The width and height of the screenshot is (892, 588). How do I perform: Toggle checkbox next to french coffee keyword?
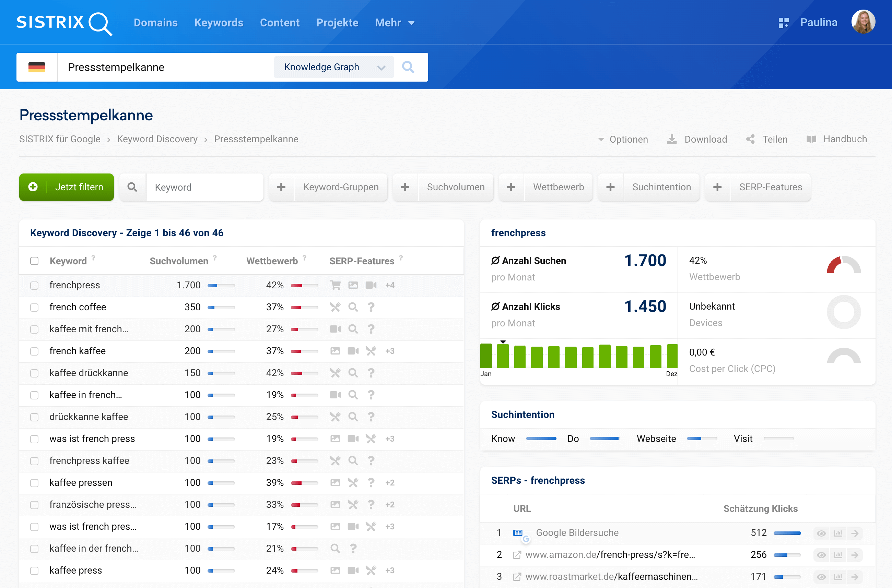tap(35, 307)
